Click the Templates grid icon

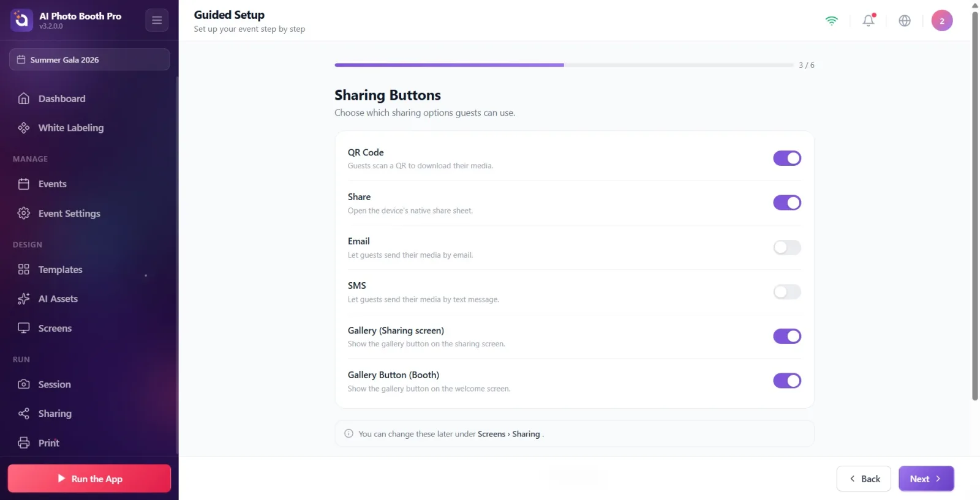point(24,269)
